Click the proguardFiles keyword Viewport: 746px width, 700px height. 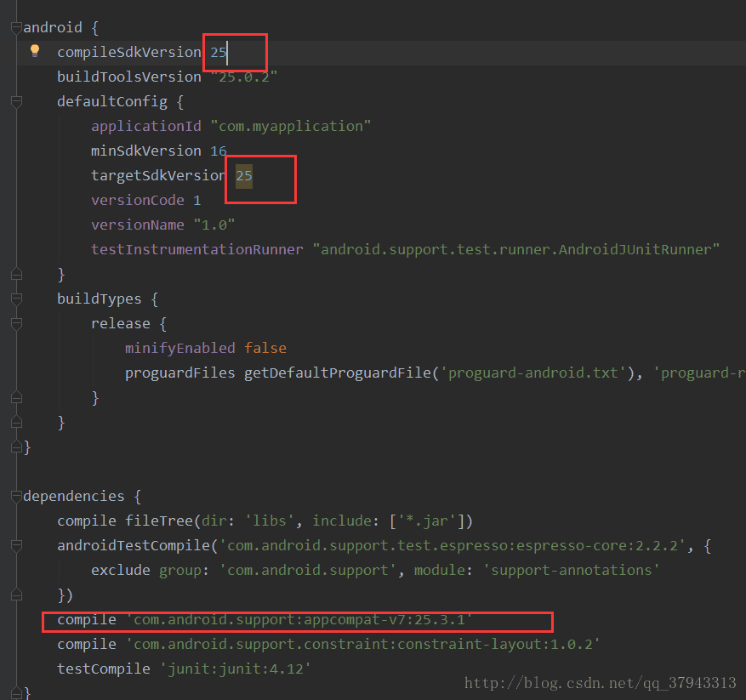(x=180, y=373)
